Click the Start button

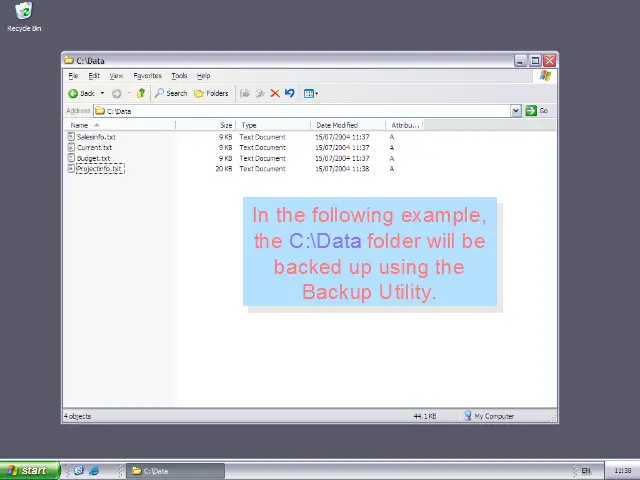click(27, 471)
